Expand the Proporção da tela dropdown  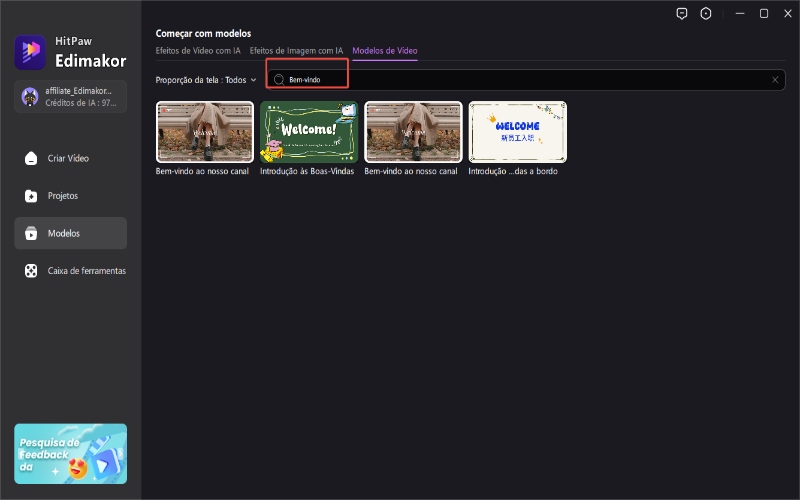[x=253, y=80]
